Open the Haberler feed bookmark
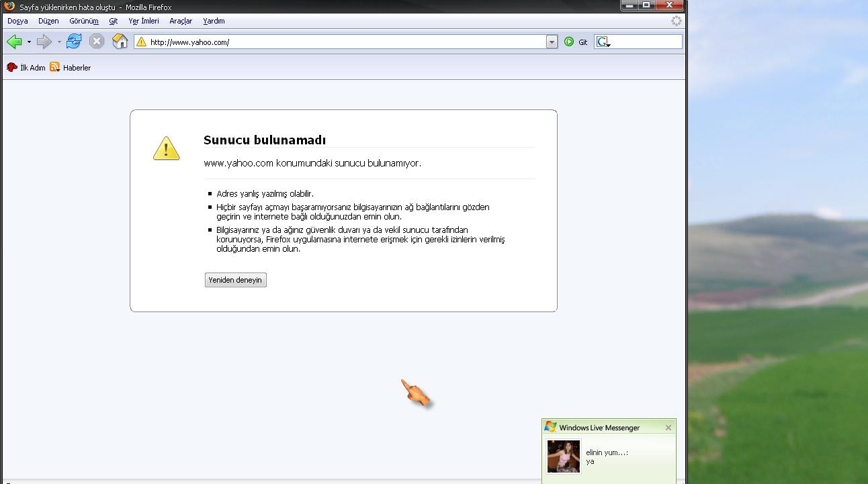This screenshot has height=484, width=868. pos(70,67)
